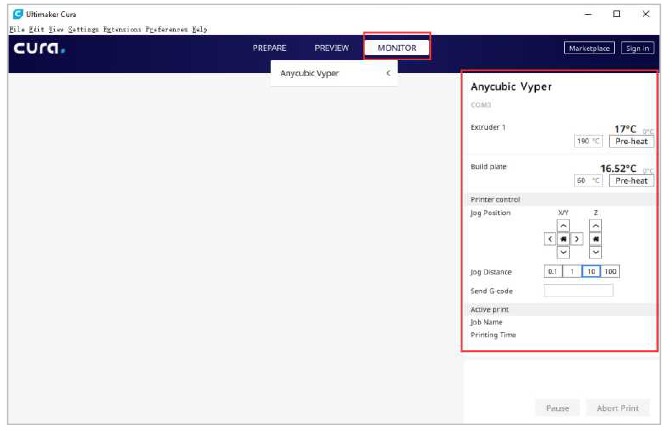Switch to the PREPARE stage
The height and width of the screenshot is (431, 672).
(270, 48)
